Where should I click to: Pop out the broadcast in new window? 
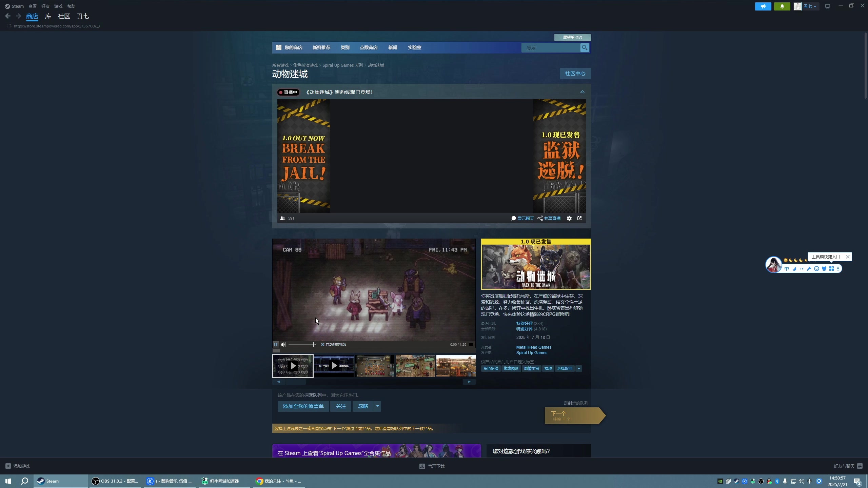pyautogui.click(x=579, y=218)
